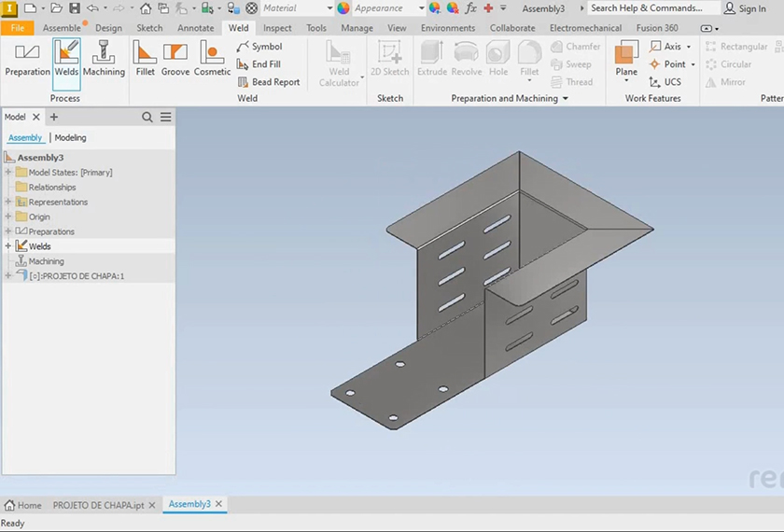784x532 pixels.
Task: Expand the Model States node
Action: (x=8, y=173)
